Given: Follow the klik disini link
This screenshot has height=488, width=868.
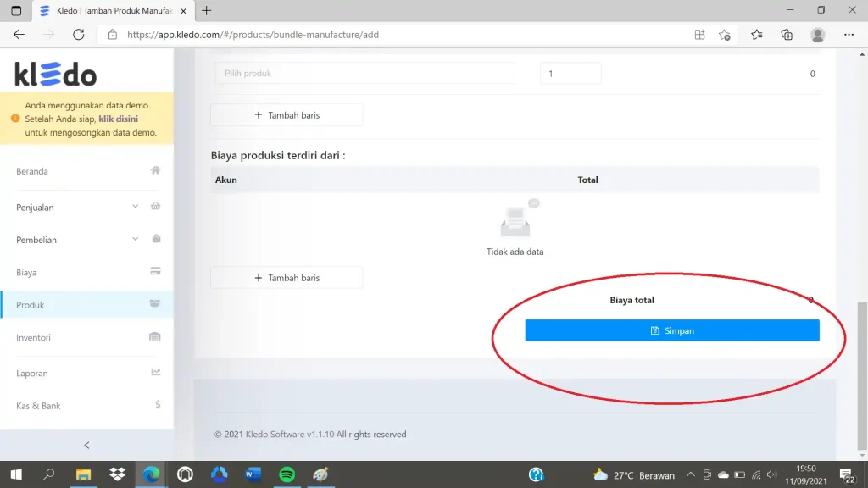Looking at the screenshot, I should tap(119, 119).
